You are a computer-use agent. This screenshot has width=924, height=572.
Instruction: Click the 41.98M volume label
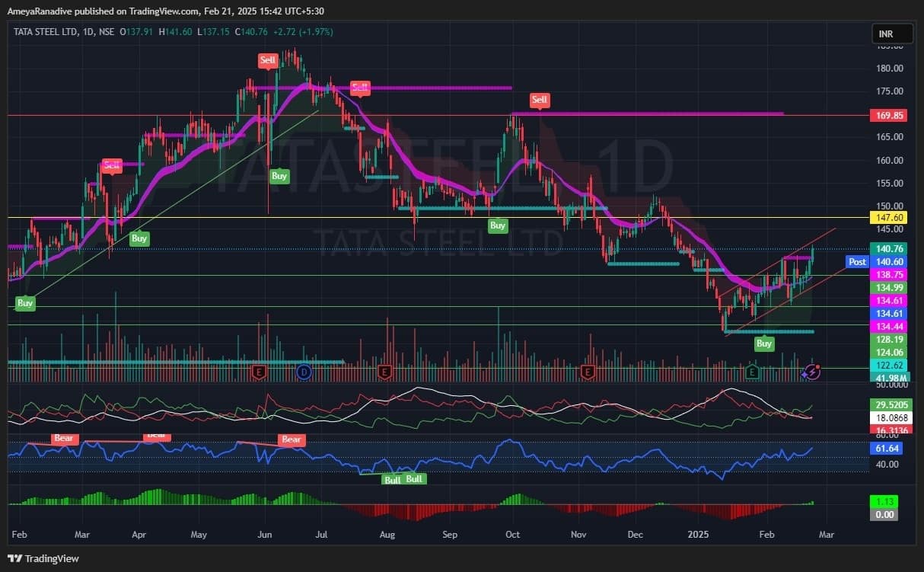point(884,378)
